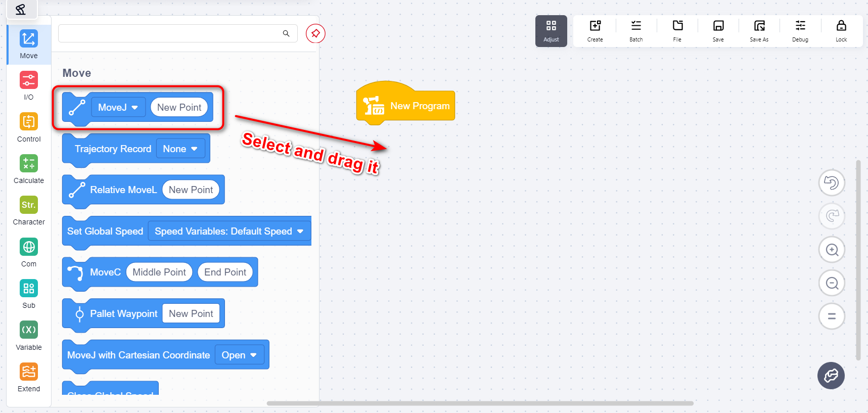Click Save As in the toolbar
868x413 pixels.
759,31
